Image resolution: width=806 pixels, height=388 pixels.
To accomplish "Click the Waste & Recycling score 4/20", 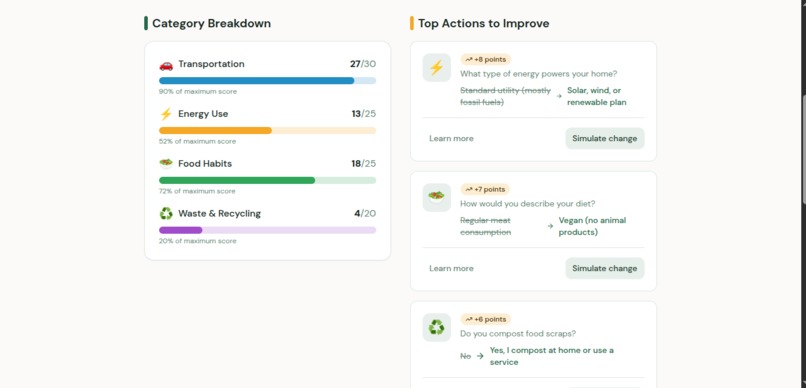I will [365, 214].
